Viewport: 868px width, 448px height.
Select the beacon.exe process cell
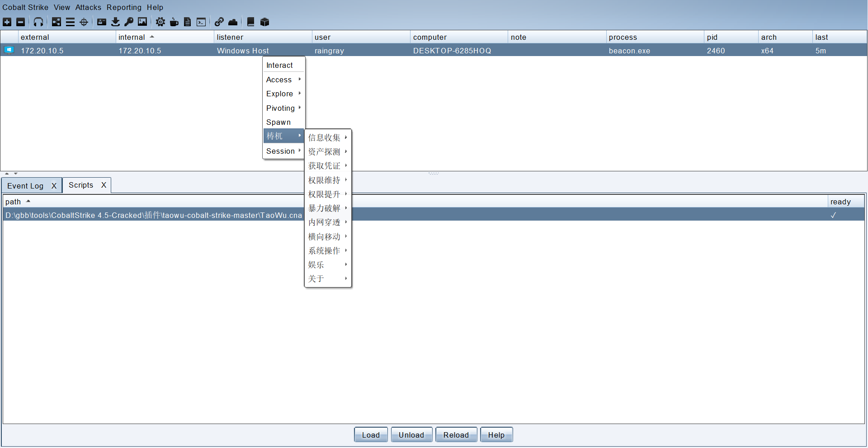point(655,51)
